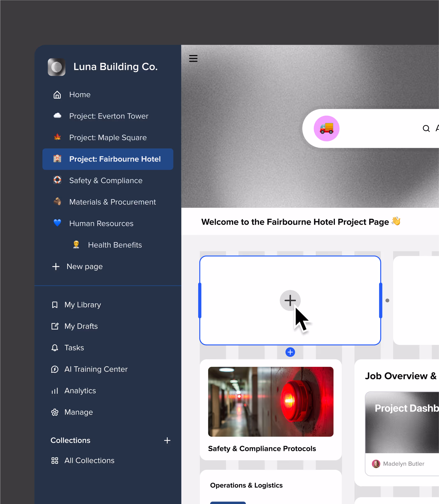
Task: Click gray plus in empty card
Action: [290, 300]
